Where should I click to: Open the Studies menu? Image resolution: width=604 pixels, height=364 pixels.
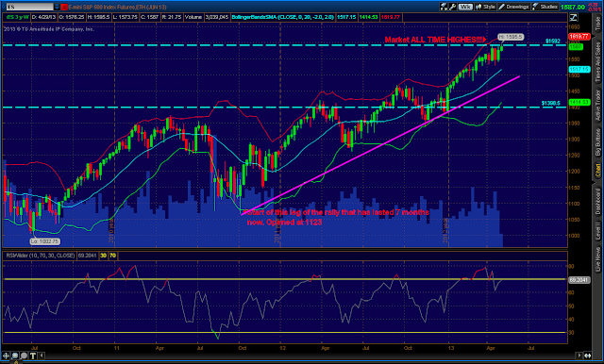click(x=545, y=7)
